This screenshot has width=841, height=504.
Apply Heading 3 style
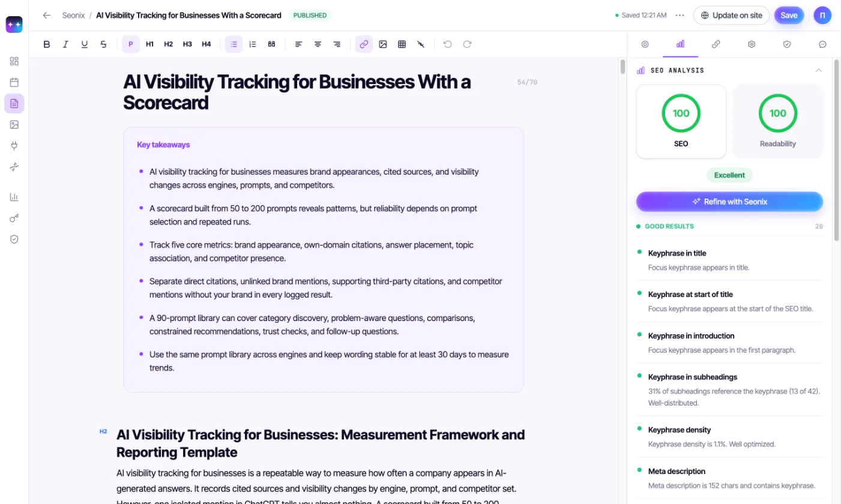(187, 44)
